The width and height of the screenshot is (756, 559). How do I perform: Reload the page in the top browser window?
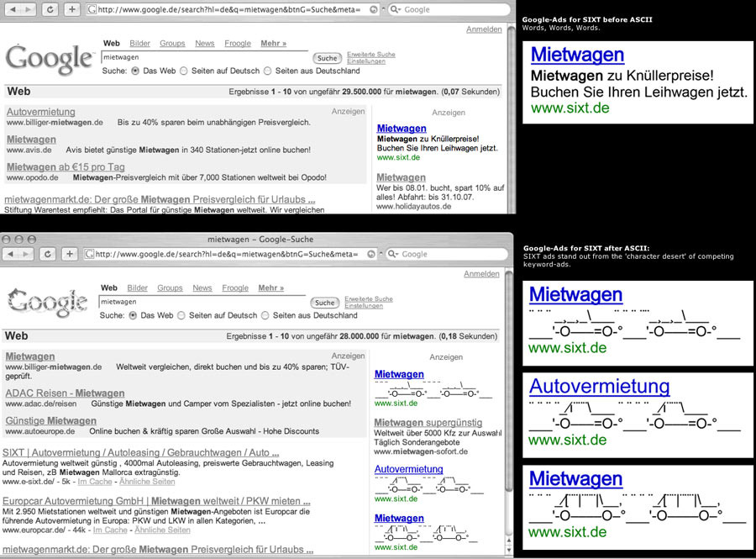click(50, 9)
